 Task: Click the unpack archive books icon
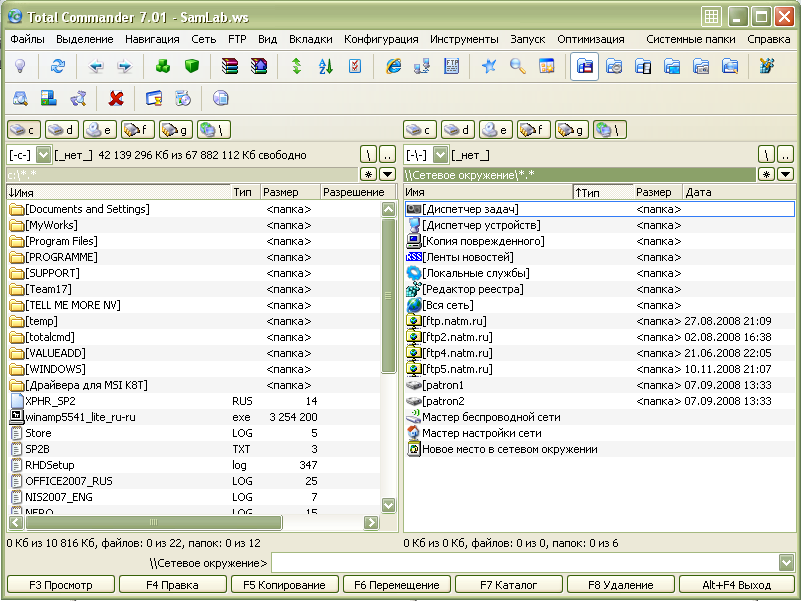click(x=259, y=66)
